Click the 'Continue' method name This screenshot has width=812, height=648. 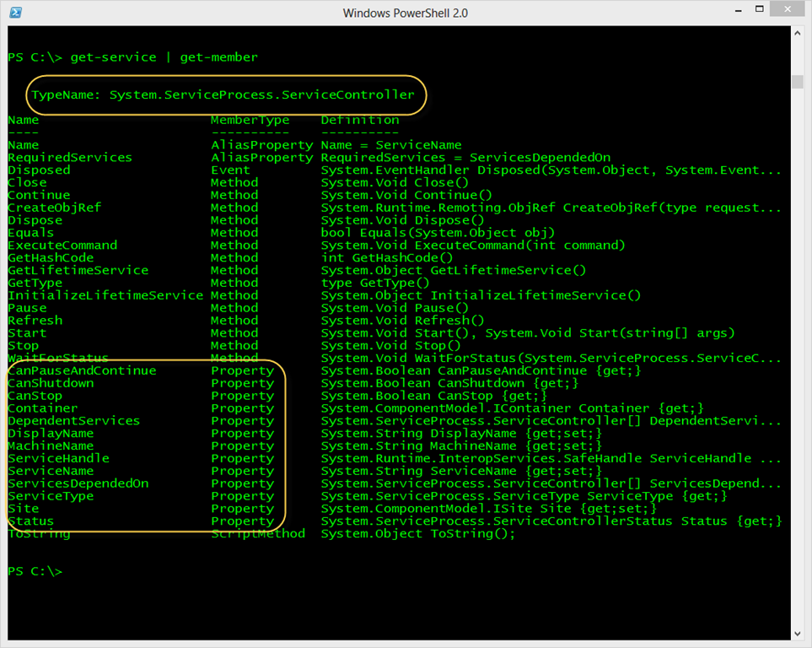[x=39, y=195]
